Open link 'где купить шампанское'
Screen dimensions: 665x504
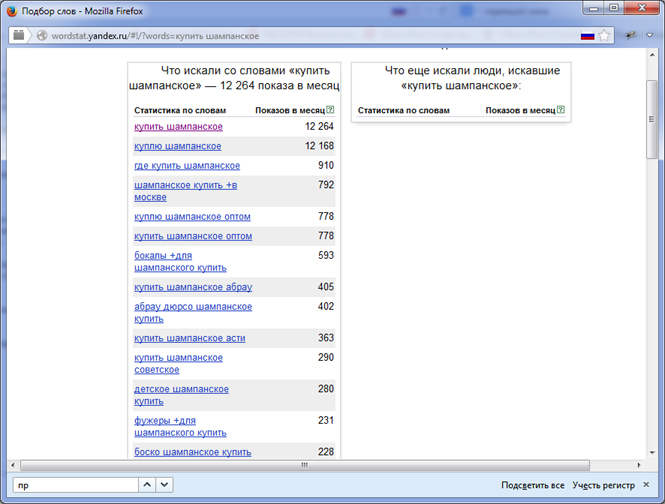click(x=187, y=165)
